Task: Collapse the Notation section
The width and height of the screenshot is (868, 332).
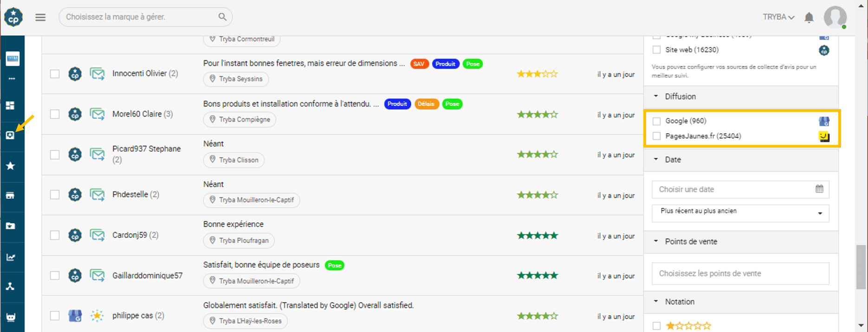Action: point(656,301)
